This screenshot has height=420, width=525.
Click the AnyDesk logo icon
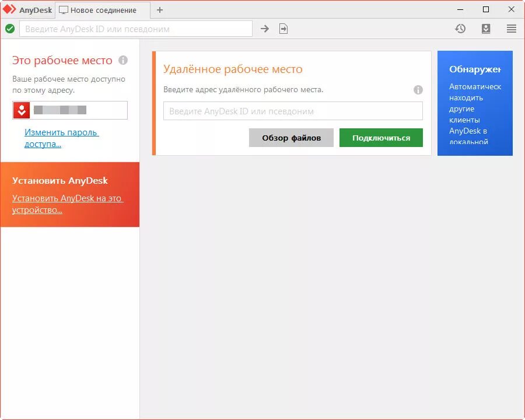tap(9, 9)
